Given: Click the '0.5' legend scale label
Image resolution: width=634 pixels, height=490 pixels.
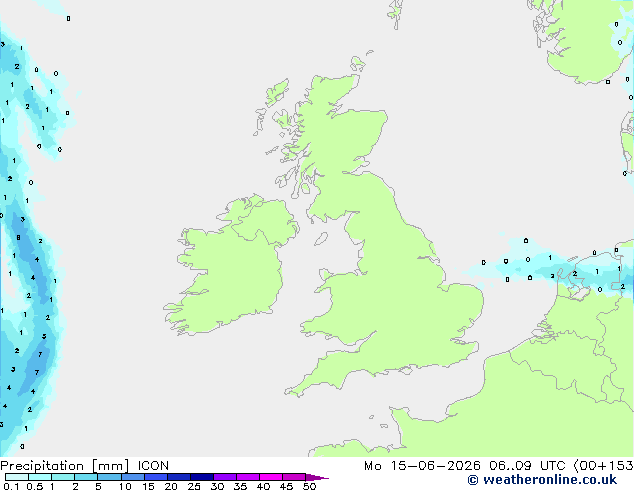Looking at the screenshot, I should tap(35, 486).
